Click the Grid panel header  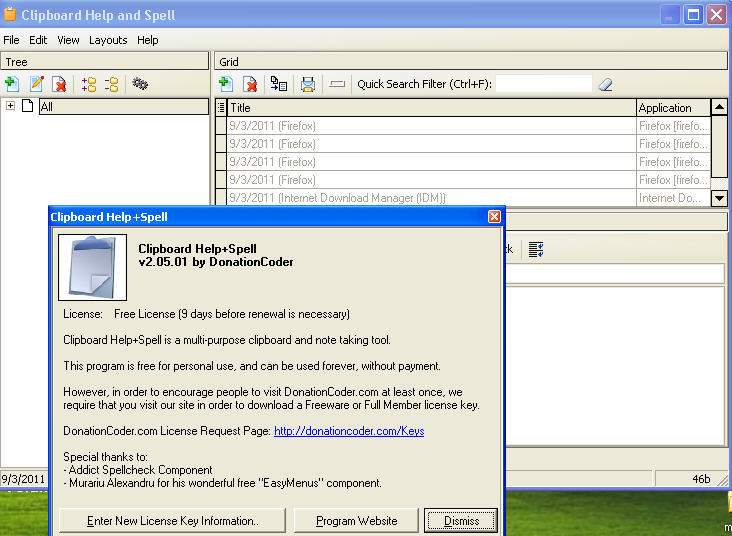point(471,62)
